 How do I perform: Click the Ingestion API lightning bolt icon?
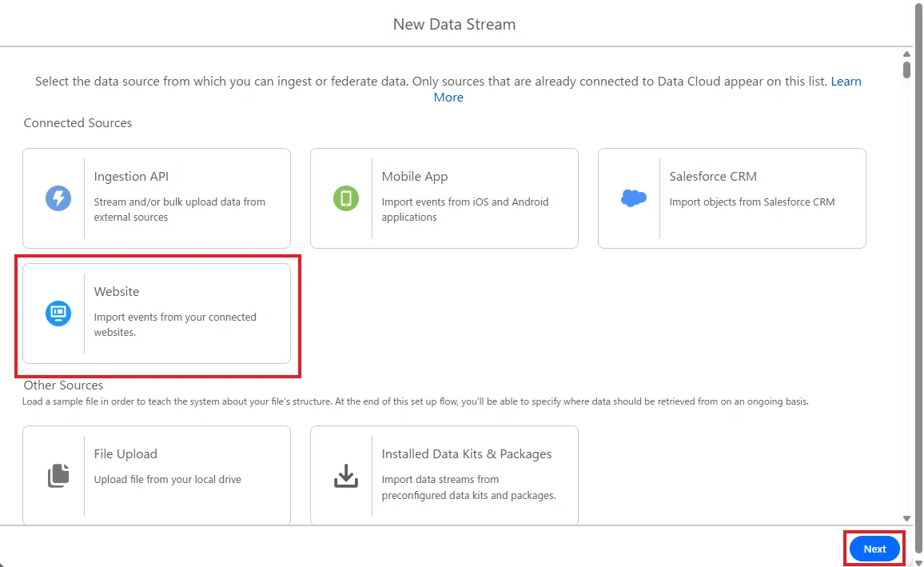coord(58,198)
